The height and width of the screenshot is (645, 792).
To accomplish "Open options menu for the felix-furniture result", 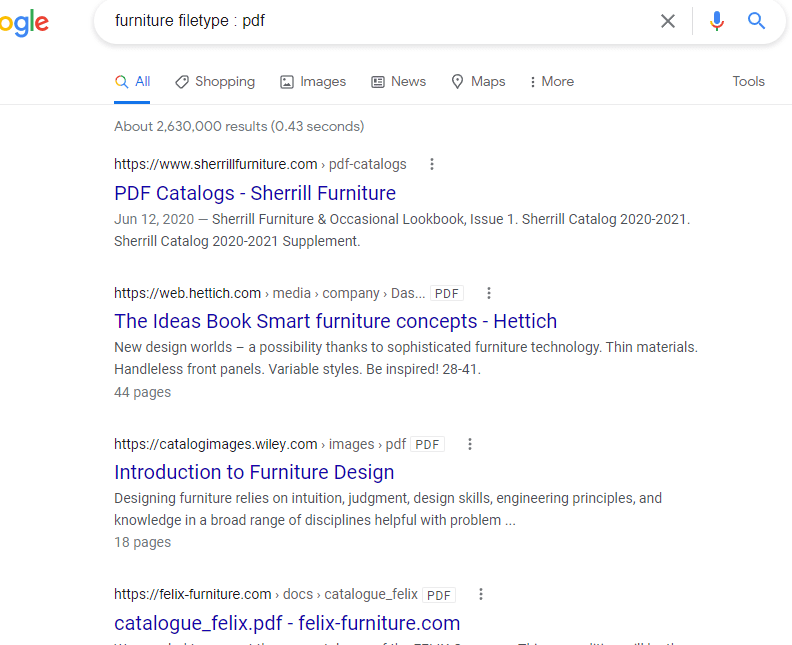I will point(481,594).
